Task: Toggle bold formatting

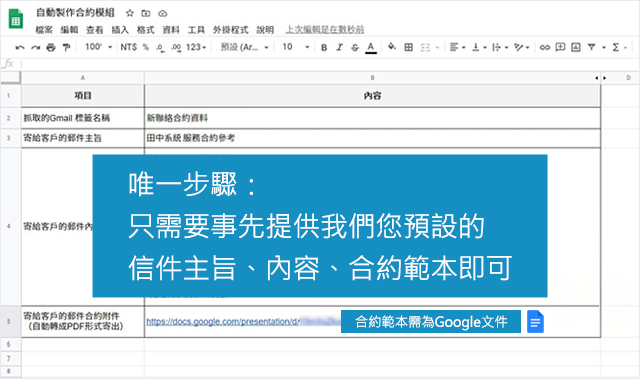Action: coord(324,47)
